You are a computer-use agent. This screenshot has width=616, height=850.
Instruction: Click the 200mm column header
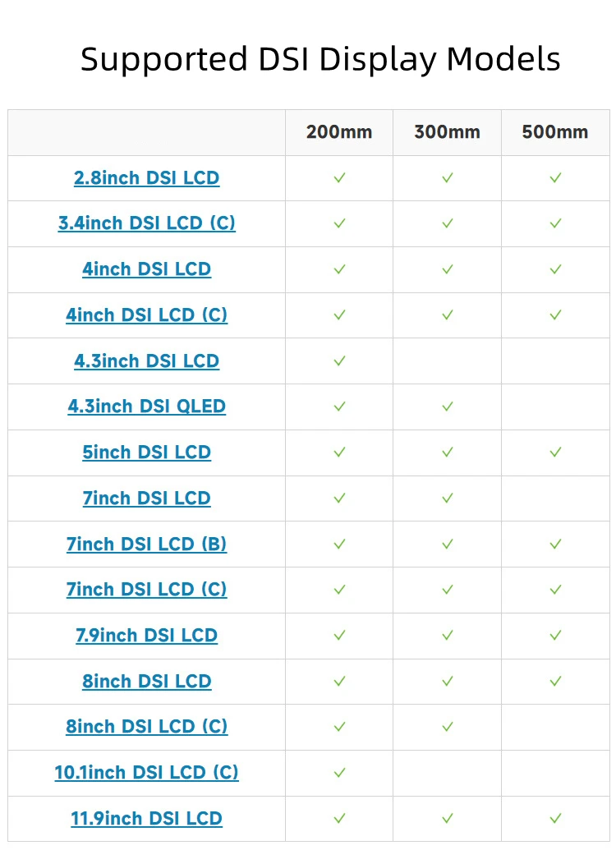339,132
